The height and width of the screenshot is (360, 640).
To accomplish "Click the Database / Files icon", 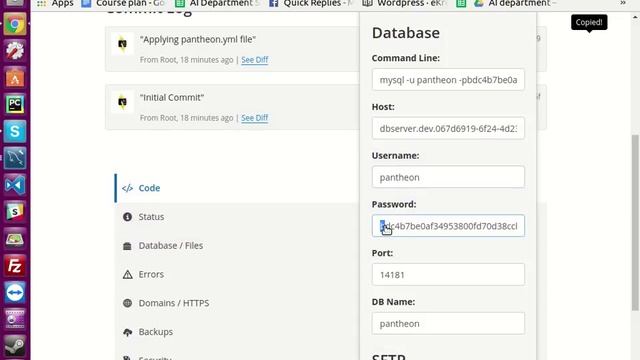I will (x=127, y=246).
